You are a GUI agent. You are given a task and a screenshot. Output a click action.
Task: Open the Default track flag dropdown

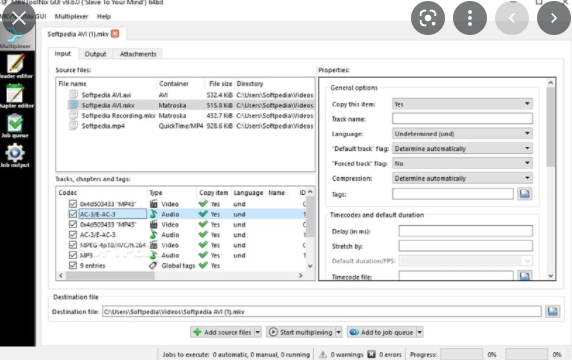tap(462, 148)
